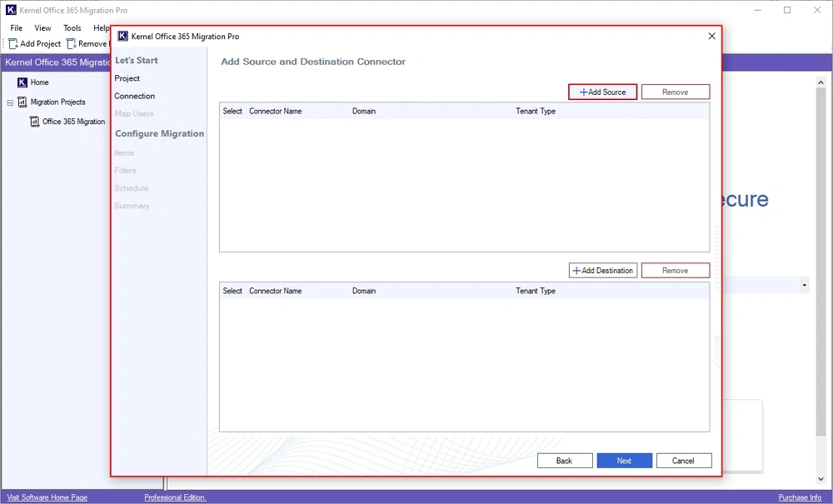
Task: Click the Remove Project toolbar icon
Action: tap(72, 43)
